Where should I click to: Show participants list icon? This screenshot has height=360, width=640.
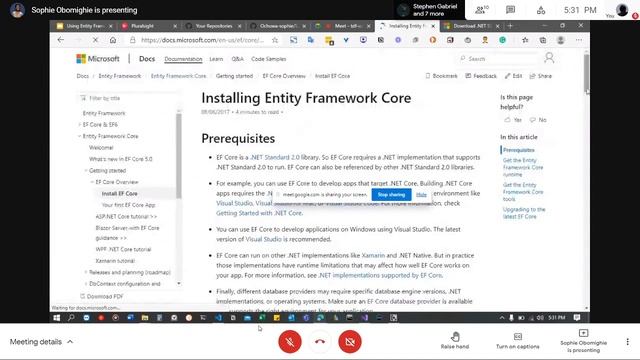pyautogui.click(x=481, y=10)
